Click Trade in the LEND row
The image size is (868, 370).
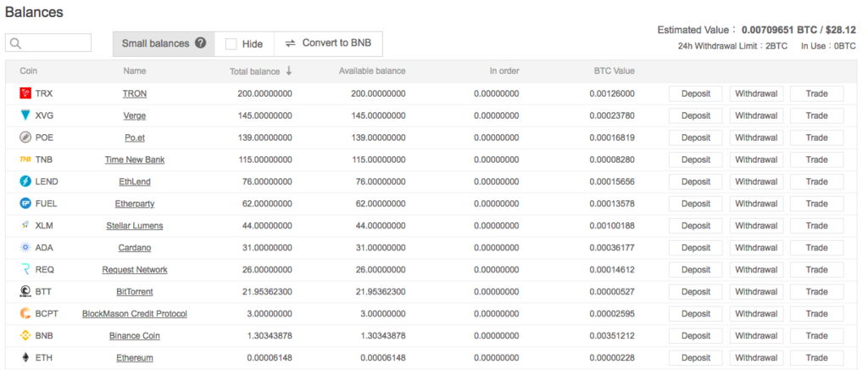[x=816, y=182]
